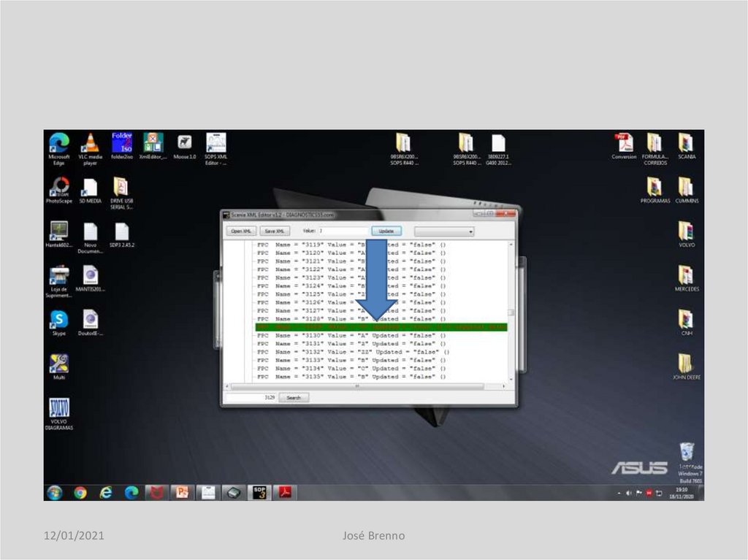Select FPC row Name "3134" Value "C"
Image resolution: width=748 pixels, height=560 pixels.
[x=351, y=368]
